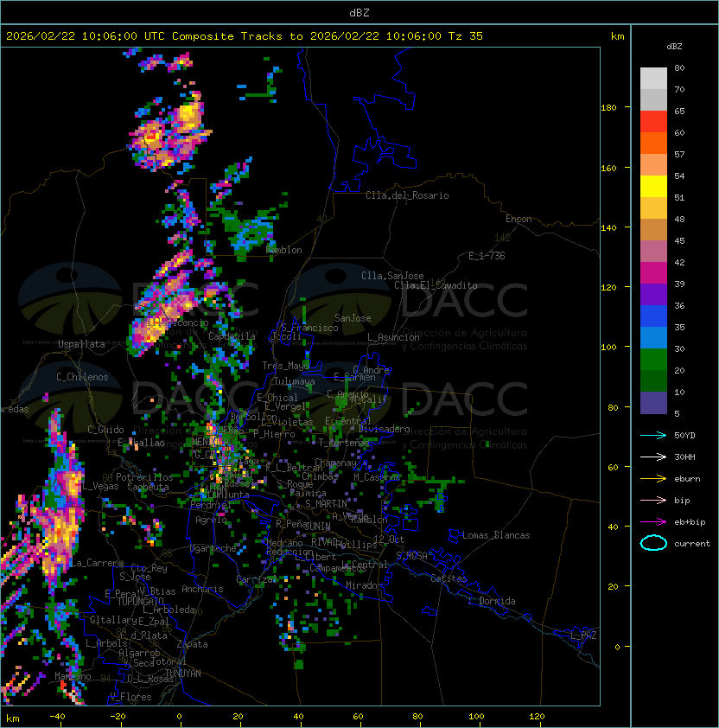
Task: Click the '180' tick on the right axis
Action: (608, 108)
